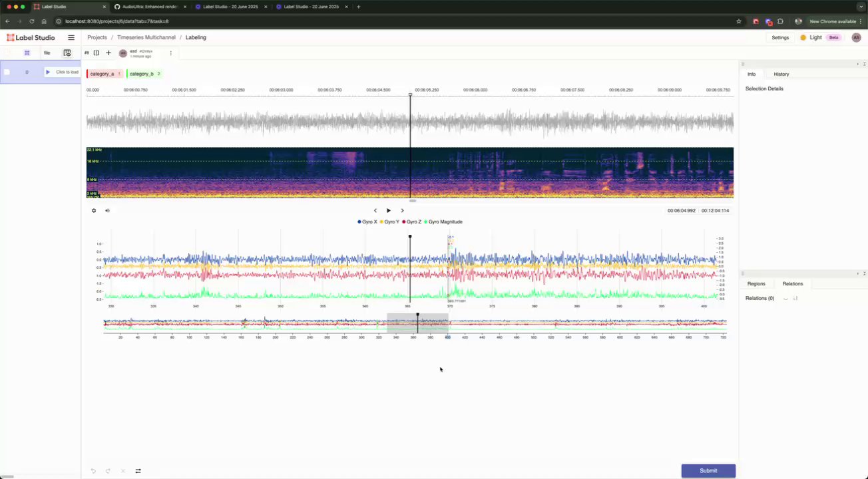Screen dimensions: 868x479
Task: Click the swap arrows icon in the bottom toolbar
Action: 138,471
